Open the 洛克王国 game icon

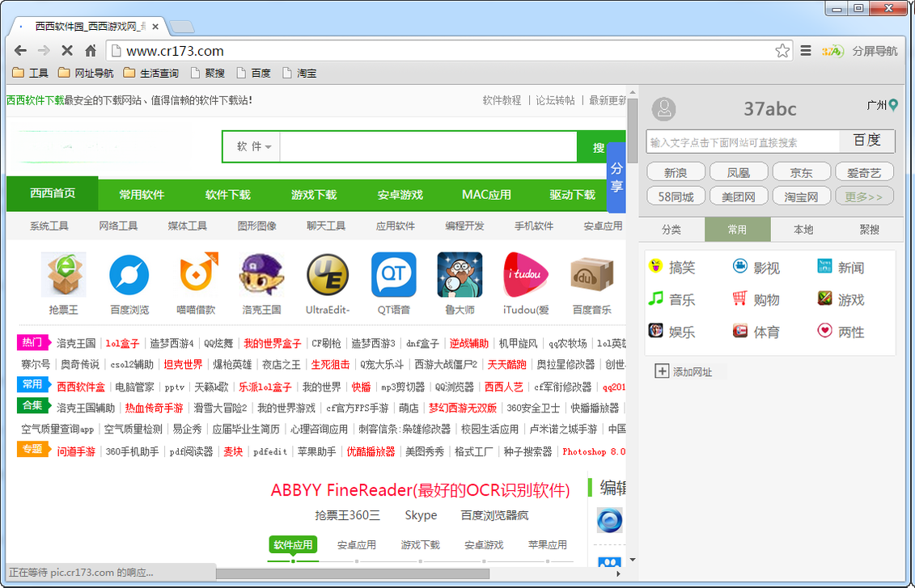click(x=262, y=275)
